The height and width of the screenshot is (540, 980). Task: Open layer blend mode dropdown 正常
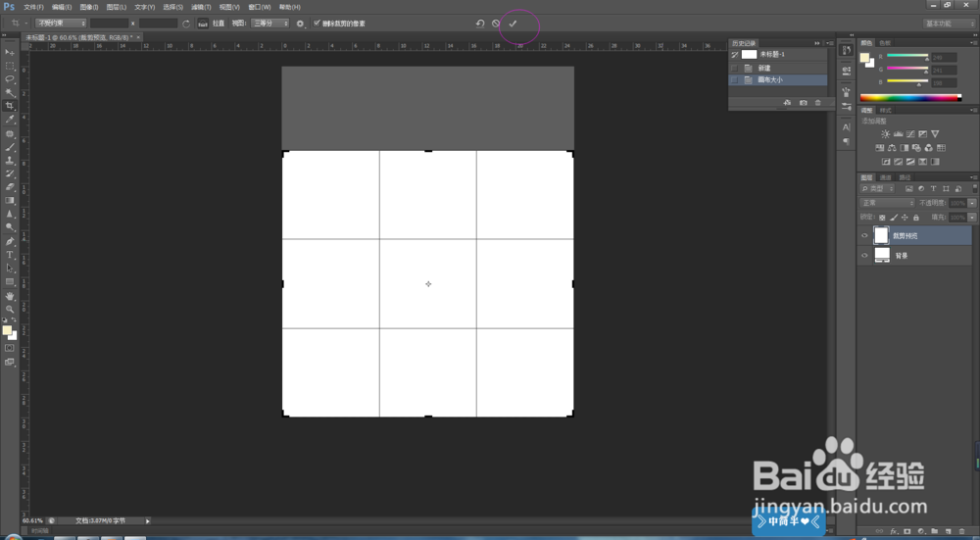tap(888, 203)
